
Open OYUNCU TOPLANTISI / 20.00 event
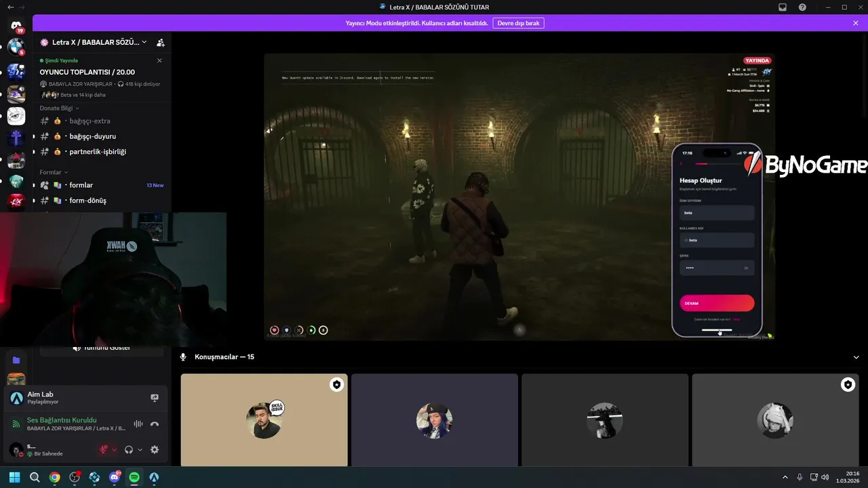click(x=87, y=72)
